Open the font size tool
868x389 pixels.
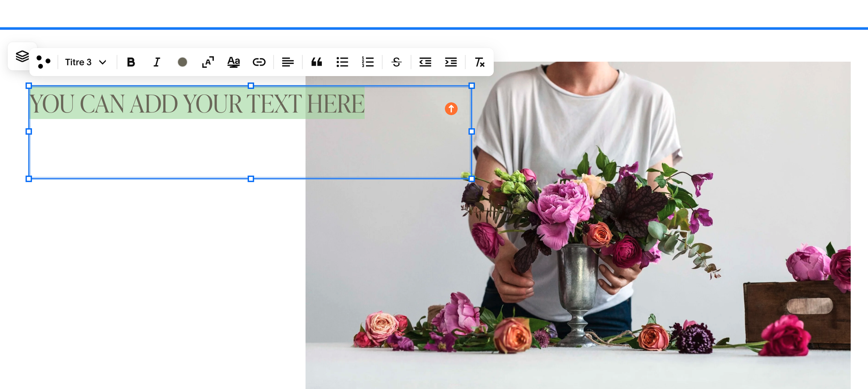pos(208,62)
